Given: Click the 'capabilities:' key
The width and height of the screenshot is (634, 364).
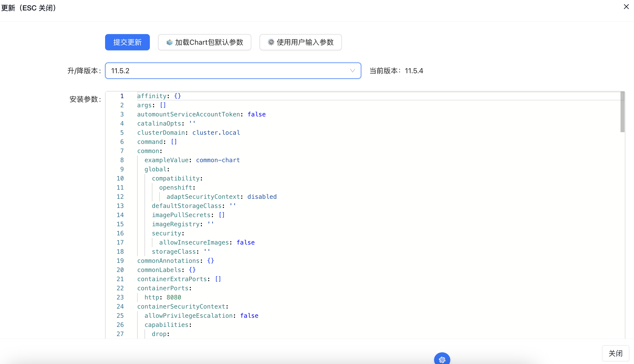Looking at the screenshot, I should tap(168, 325).
